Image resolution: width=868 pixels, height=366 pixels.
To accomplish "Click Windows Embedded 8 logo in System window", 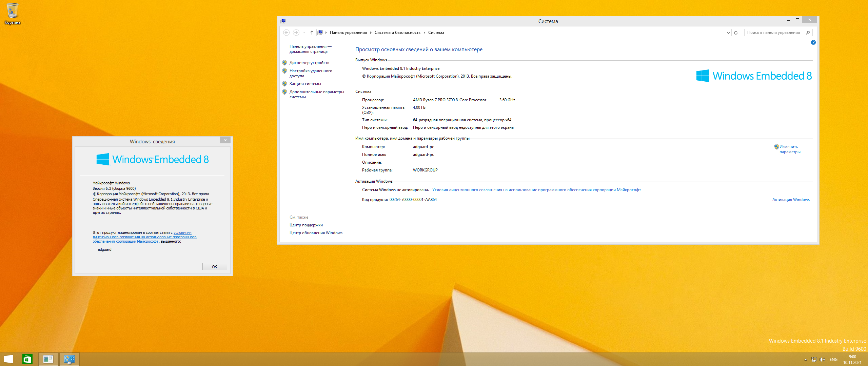I will pyautogui.click(x=754, y=76).
